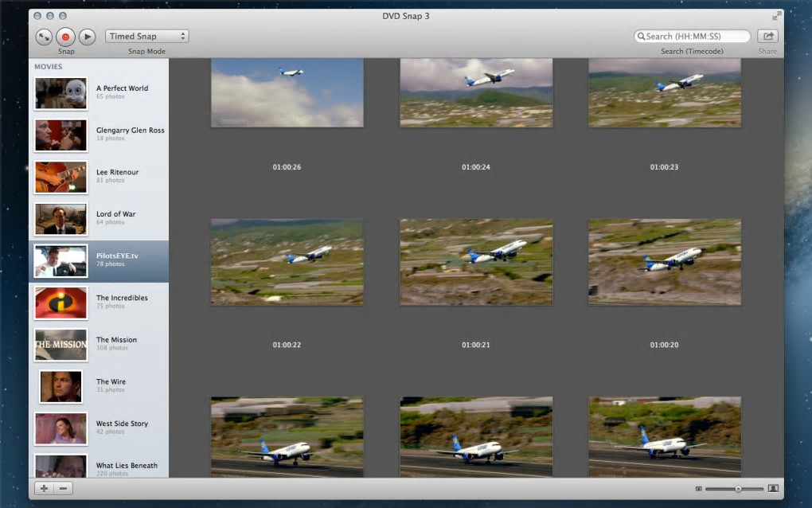Click the MOVIES sidebar header
The width and height of the screenshot is (812, 508).
pyautogui.click(x=48, y=66)
